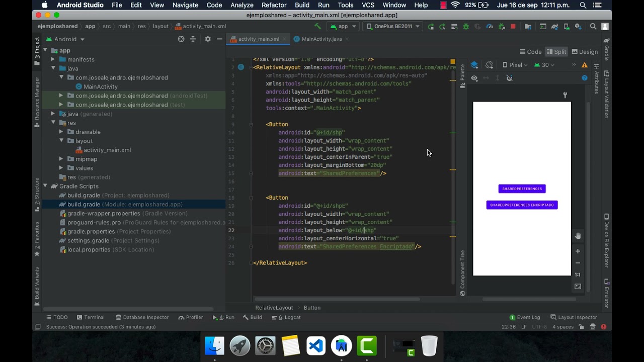This screenshot has height=362, width=644.
Task: Collapse all in Project panel
Action: click(193, 39)
